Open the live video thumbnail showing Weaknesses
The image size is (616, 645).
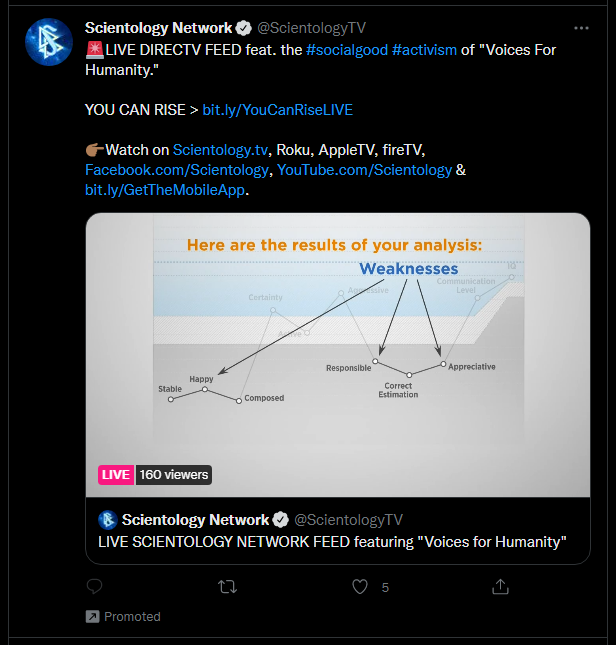point(338,355)
